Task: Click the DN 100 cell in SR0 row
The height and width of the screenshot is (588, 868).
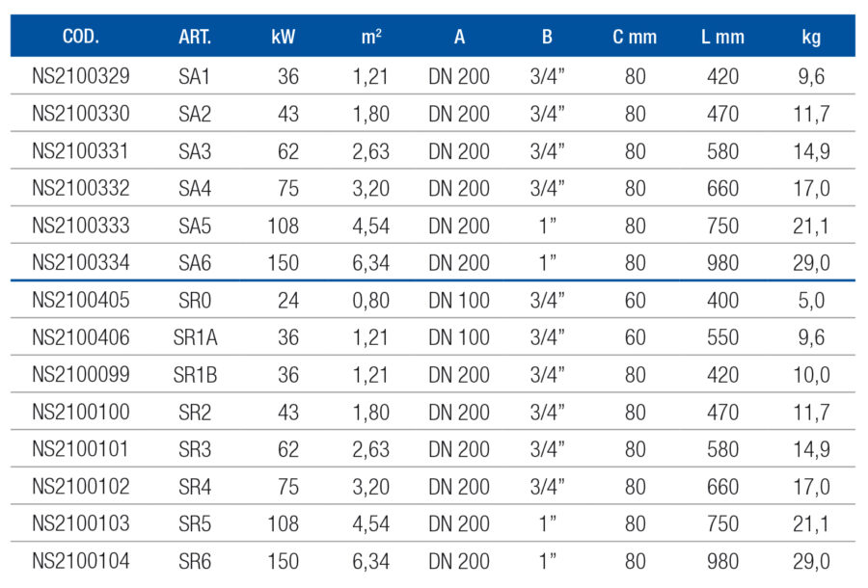Action: 459,300
